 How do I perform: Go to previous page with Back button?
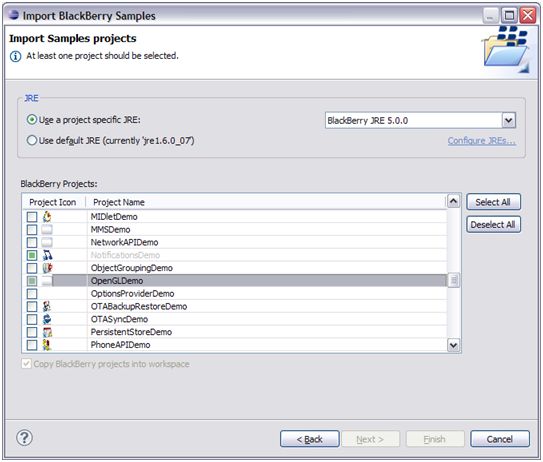pyautogui.click(x=310, y=439)
